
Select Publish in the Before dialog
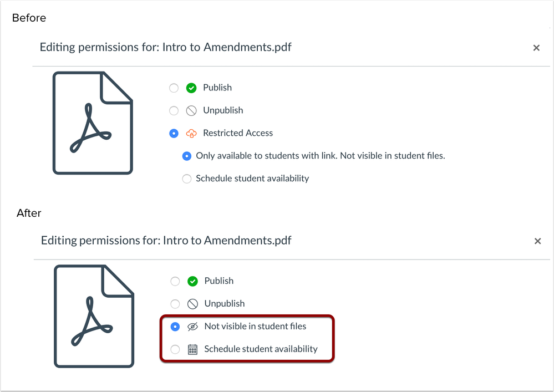point(174,88)
